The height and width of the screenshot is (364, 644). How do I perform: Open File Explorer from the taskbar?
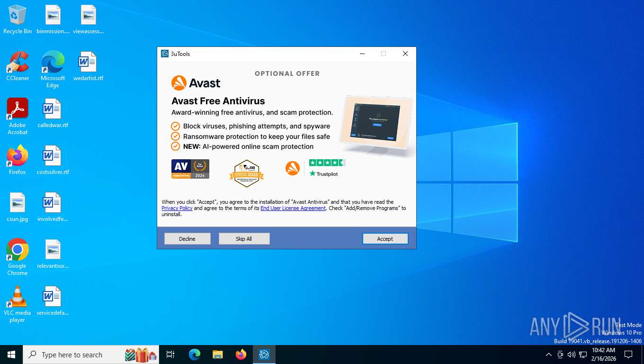[x=218, y=355]
